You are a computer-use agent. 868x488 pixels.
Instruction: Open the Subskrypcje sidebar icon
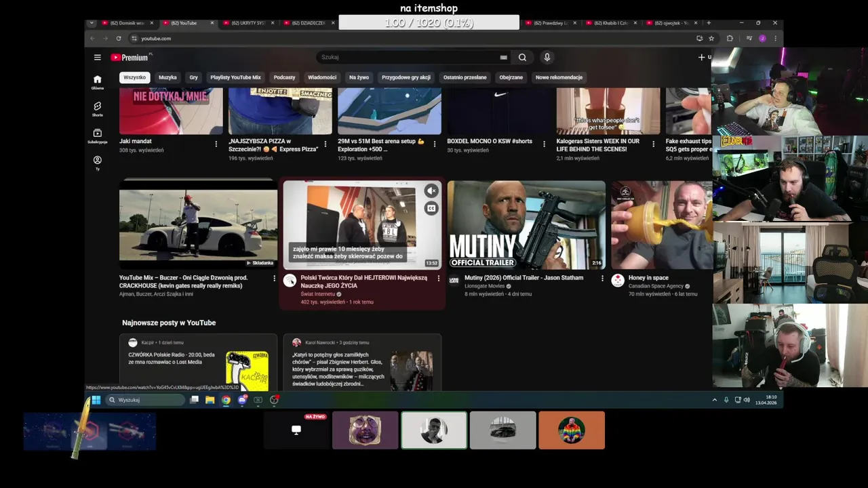point(98,136)
